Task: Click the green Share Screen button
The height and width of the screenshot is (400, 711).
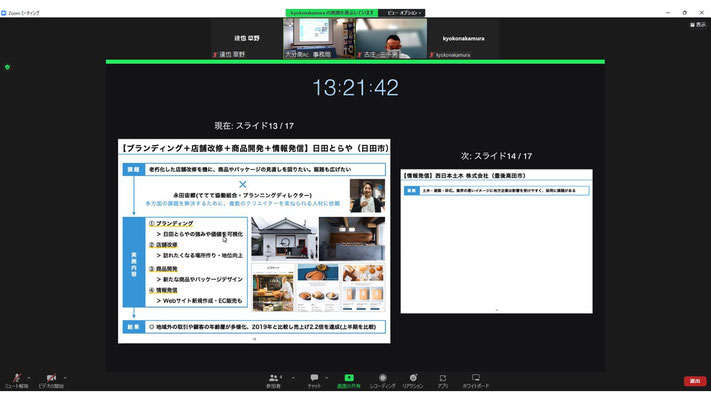Action: [x=349, y=380]
